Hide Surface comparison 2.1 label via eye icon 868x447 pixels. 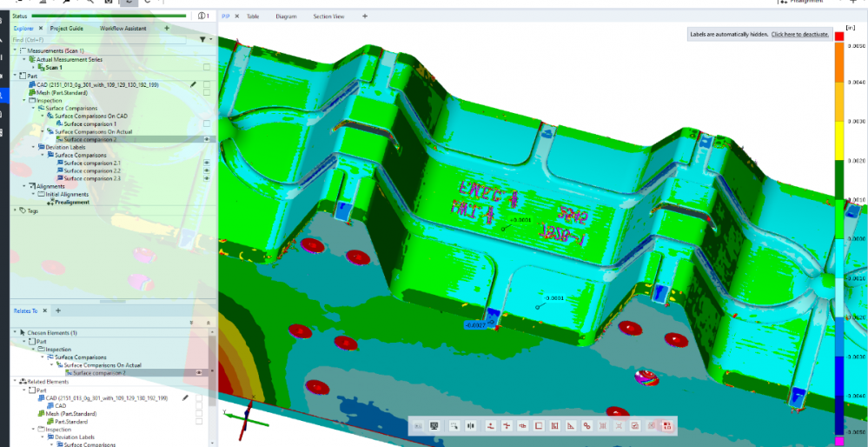pyautogui.click(x=207, y=163)
